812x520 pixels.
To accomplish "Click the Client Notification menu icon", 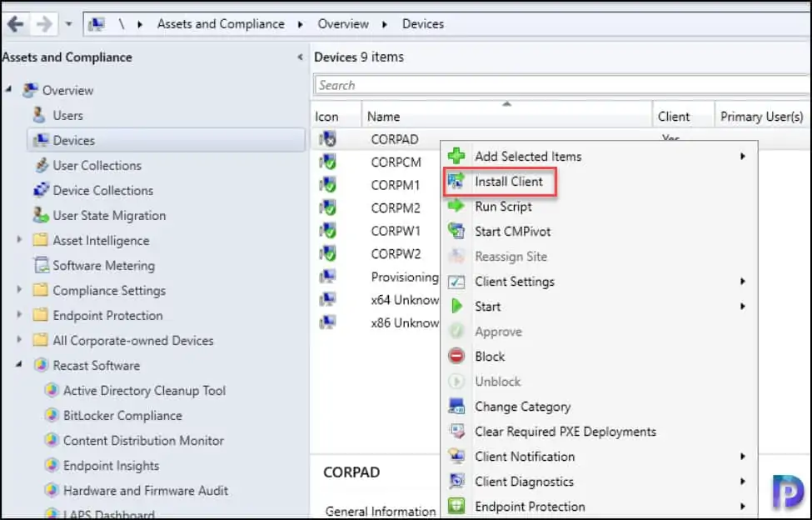I will tap(456, 457).
